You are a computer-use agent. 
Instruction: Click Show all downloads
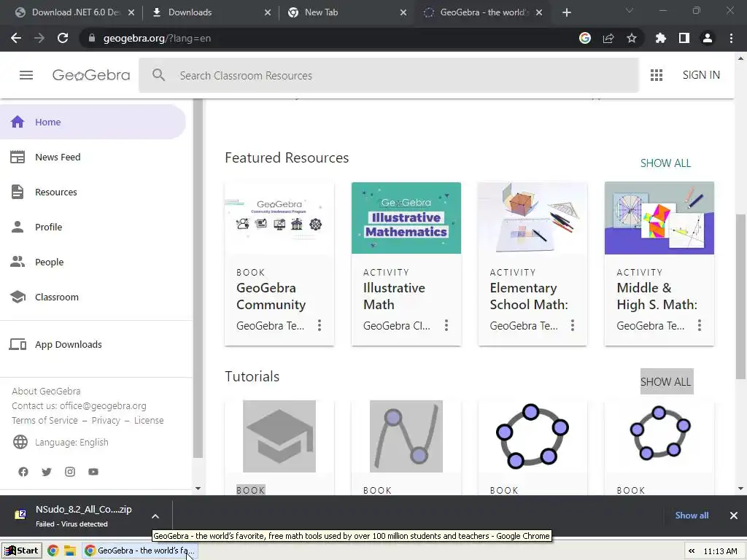[692, 516]
